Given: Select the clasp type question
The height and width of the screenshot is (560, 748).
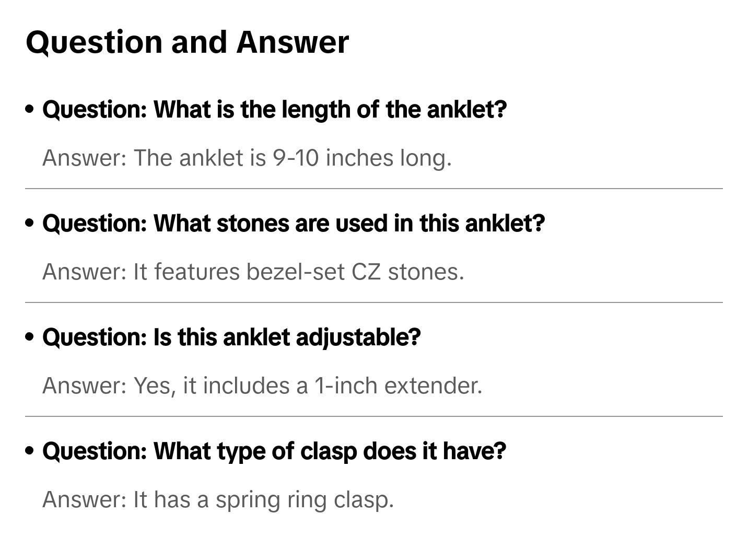Looking at the screenshot, I should (x=274, y=451).
